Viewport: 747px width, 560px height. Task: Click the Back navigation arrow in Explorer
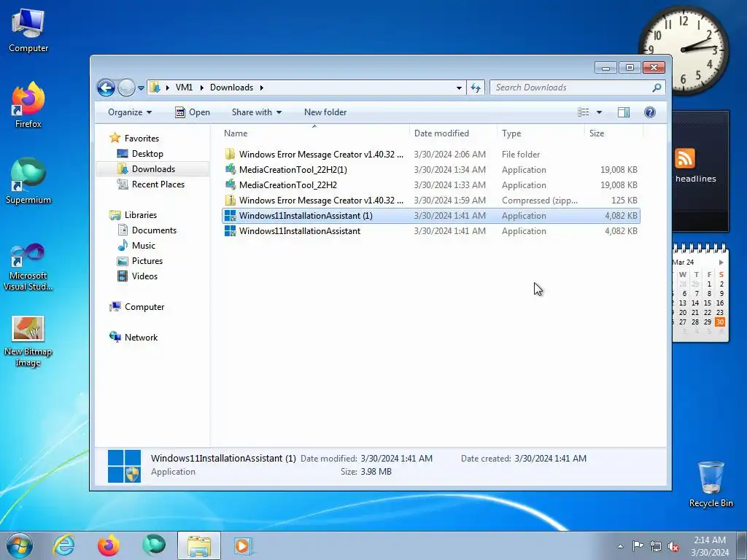tap(106, 87)
